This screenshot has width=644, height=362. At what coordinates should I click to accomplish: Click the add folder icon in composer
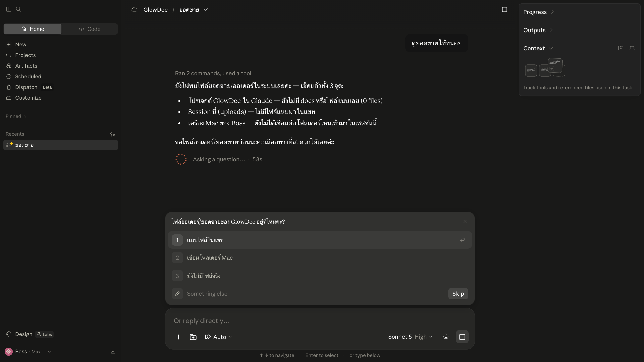click(x=193, y=337)
